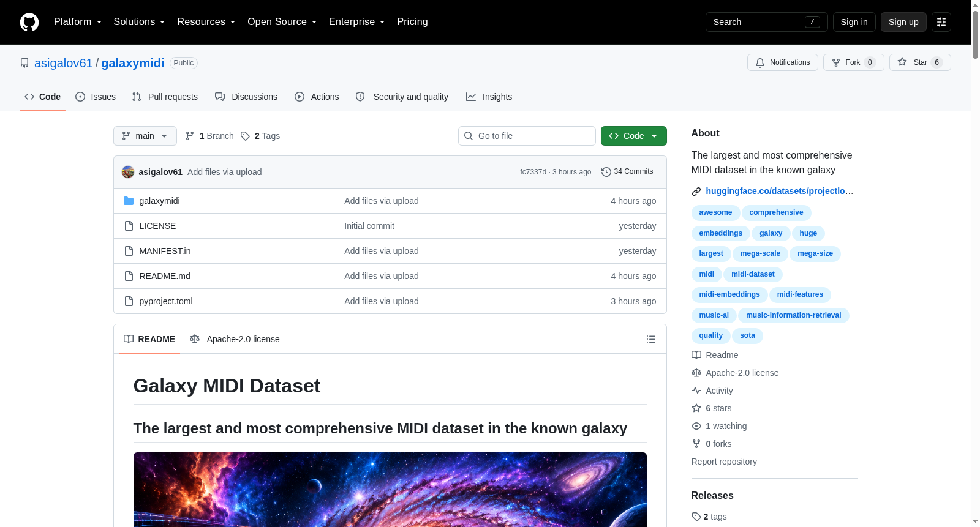Image resolution: width=980 pixels, height=527 pixels.
Task: Open the README outline list icon
Action: [651, 339]
